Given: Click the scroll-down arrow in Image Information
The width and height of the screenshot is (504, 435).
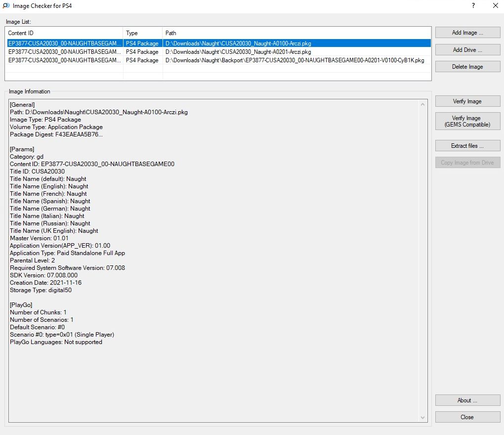Looking at the screenshot, I should 422,418.
